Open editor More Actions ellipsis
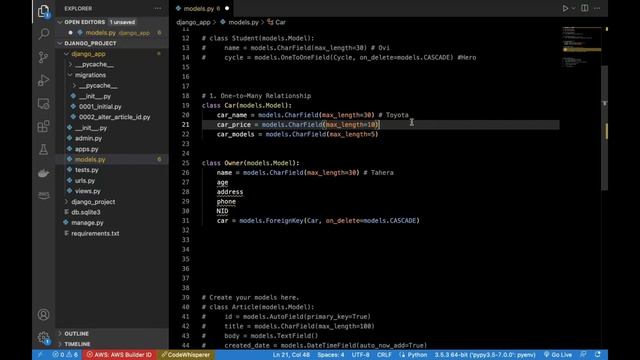Image resolution: width=640 pixels, height=360 pixels. coord(597,8)
